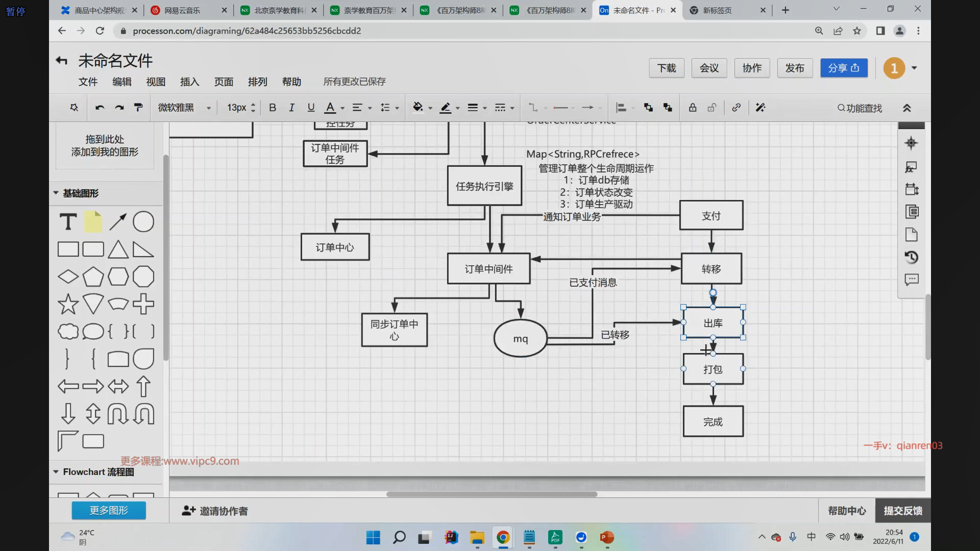Toggle underline text formatting

[x=311, y=108]
